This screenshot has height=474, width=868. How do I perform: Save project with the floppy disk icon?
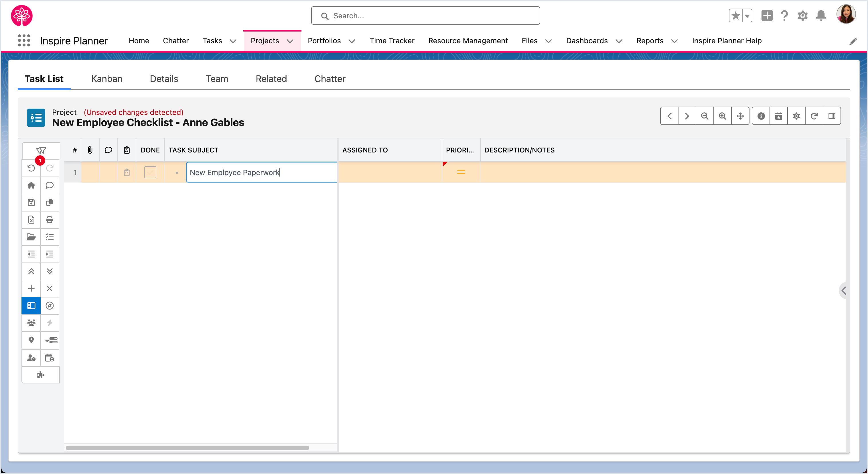(x=31, y=202)
